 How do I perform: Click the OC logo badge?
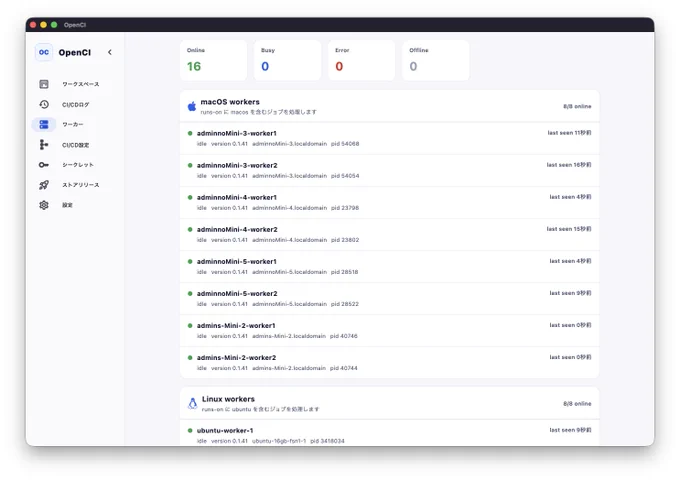[x=44, y=52]
